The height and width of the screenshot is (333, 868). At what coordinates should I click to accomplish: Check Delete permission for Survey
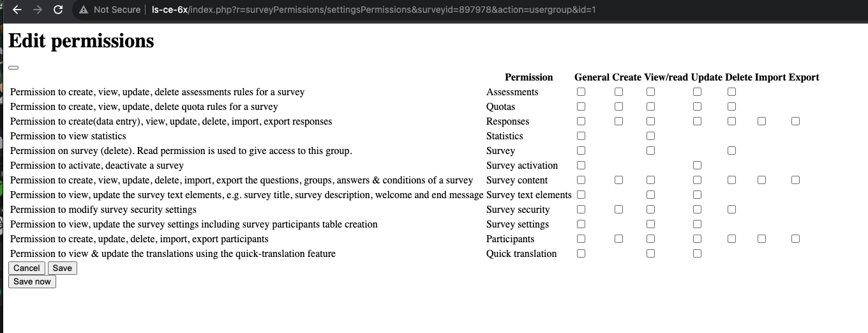[731, 151]
